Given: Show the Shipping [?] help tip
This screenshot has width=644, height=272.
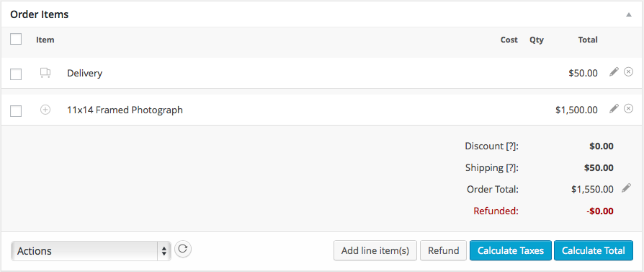Looking at the screenshot, I should point(511,168).
